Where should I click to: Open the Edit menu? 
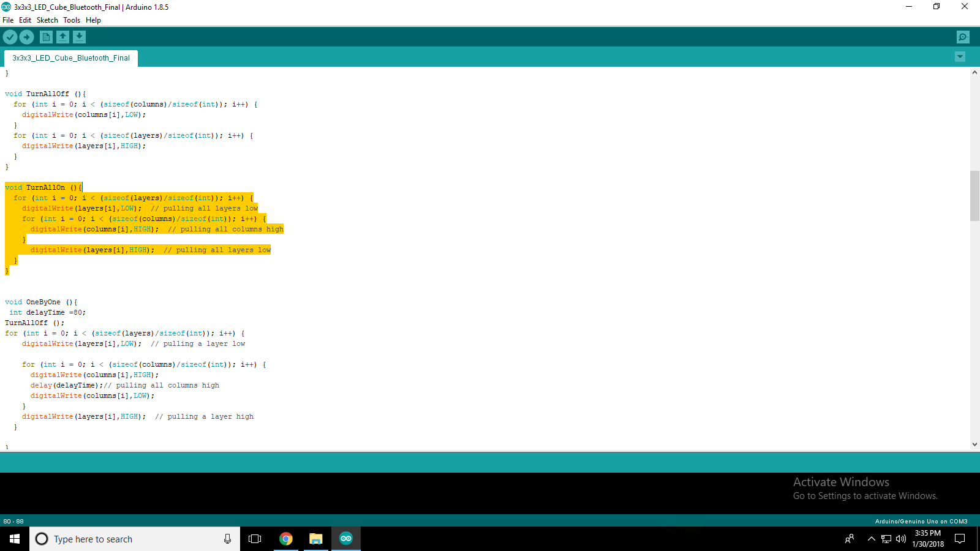(x=25, y=20)
